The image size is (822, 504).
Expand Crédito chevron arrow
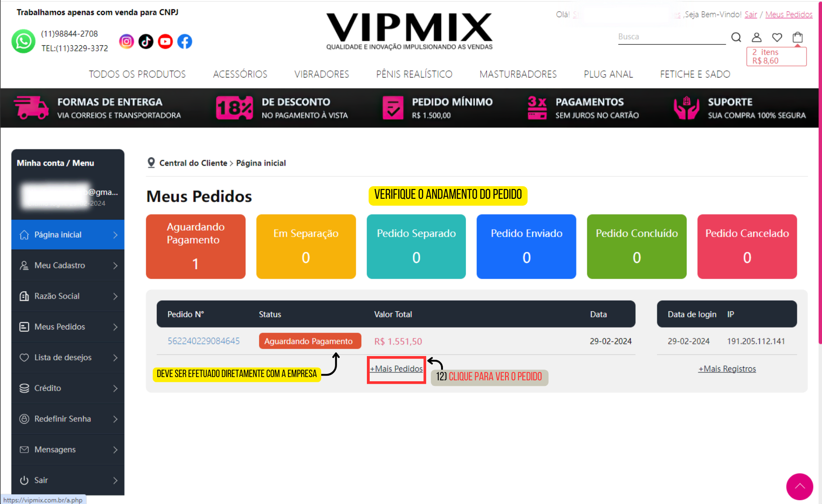(x=115, y=388)
